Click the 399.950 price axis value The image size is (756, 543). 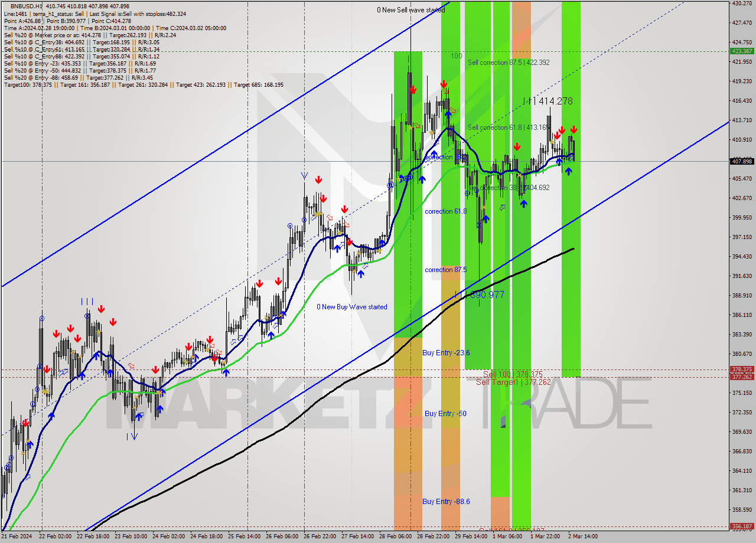tap(742, 218)
